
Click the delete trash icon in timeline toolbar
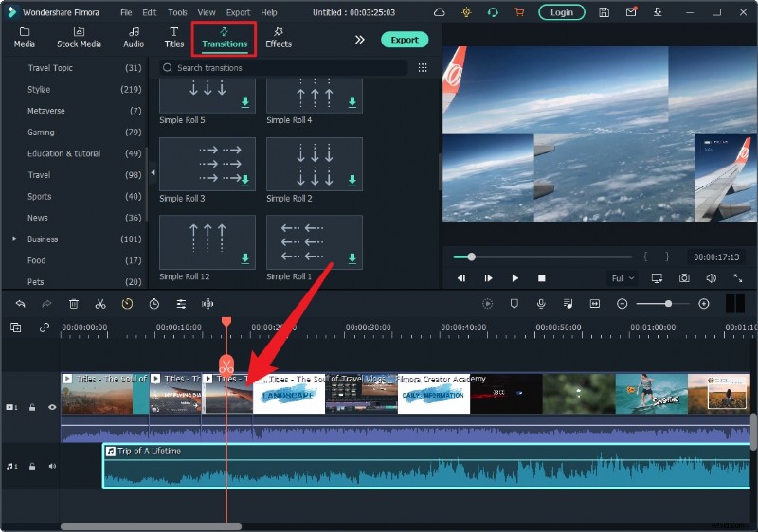74,304
